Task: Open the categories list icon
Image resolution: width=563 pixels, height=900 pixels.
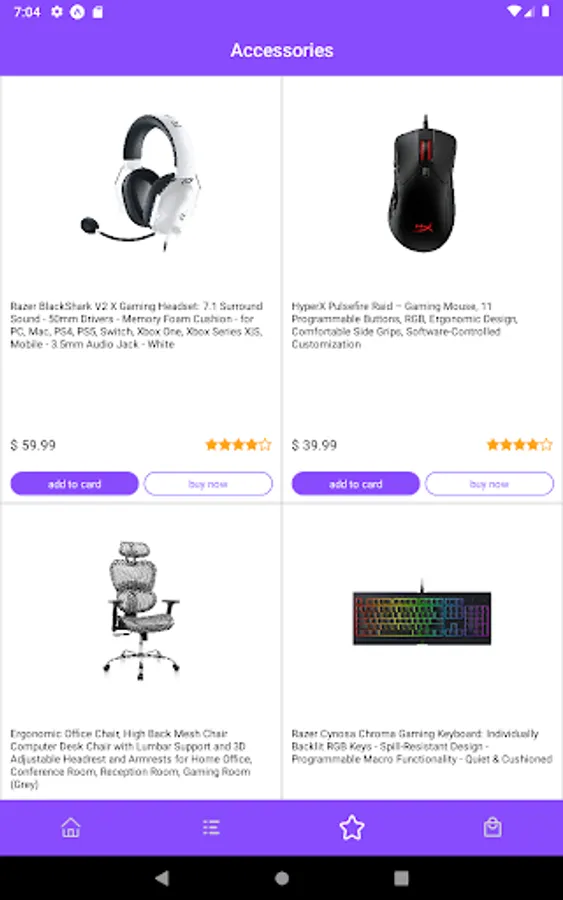Action: [211, 827]
